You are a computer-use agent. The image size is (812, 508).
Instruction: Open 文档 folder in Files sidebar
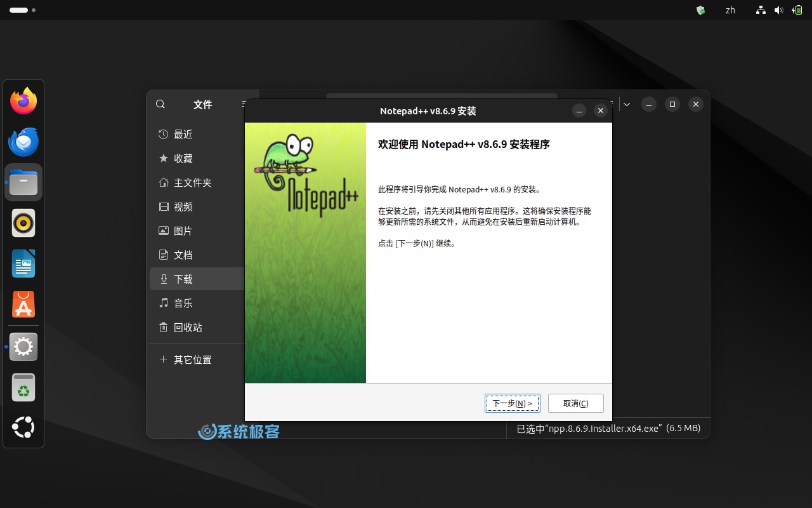(197, 255)
